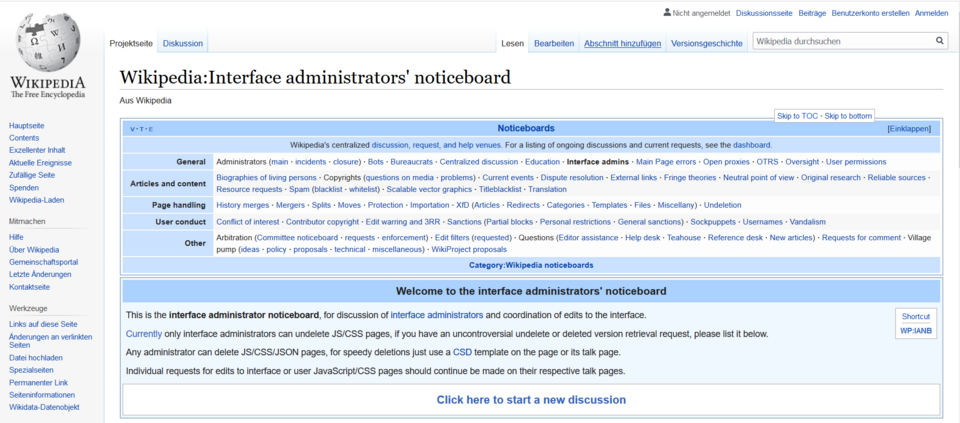The image size is (960, 423).
Task: Open the Versionsgeschichte tab
Action: pyautogui.click(x=707, y=43)
